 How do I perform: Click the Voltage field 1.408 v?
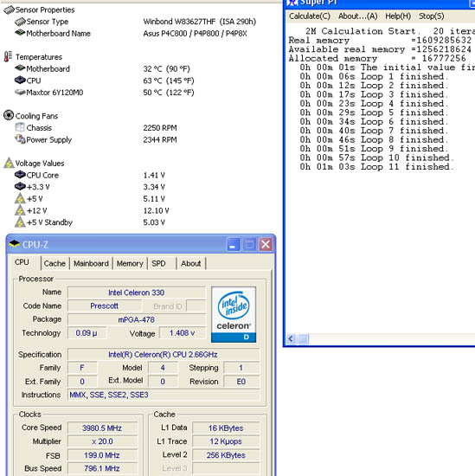pyautogui.click(x=182, y=333)
